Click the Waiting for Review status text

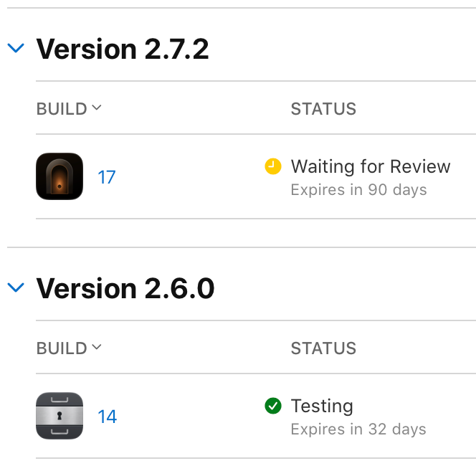click(x=371, y=166)
